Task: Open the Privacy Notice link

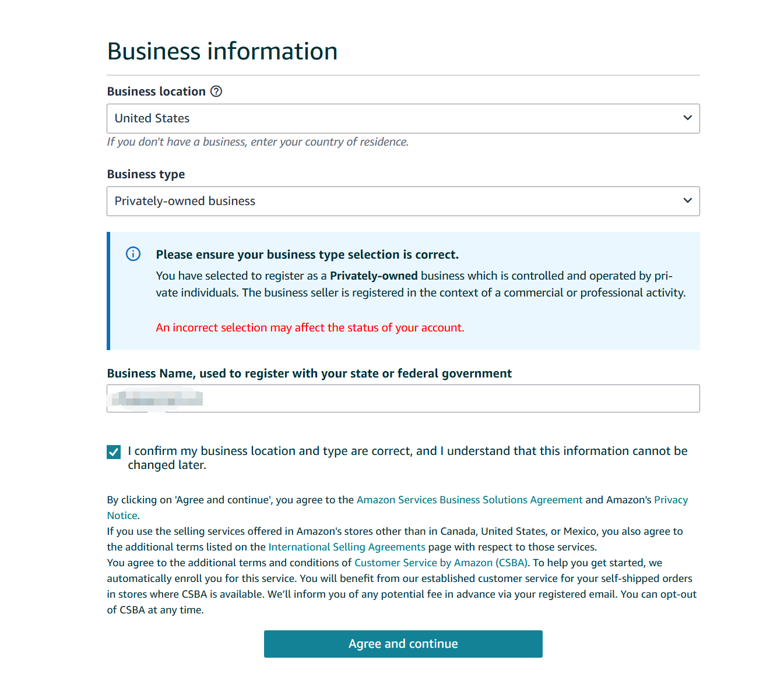Action: 670,500
